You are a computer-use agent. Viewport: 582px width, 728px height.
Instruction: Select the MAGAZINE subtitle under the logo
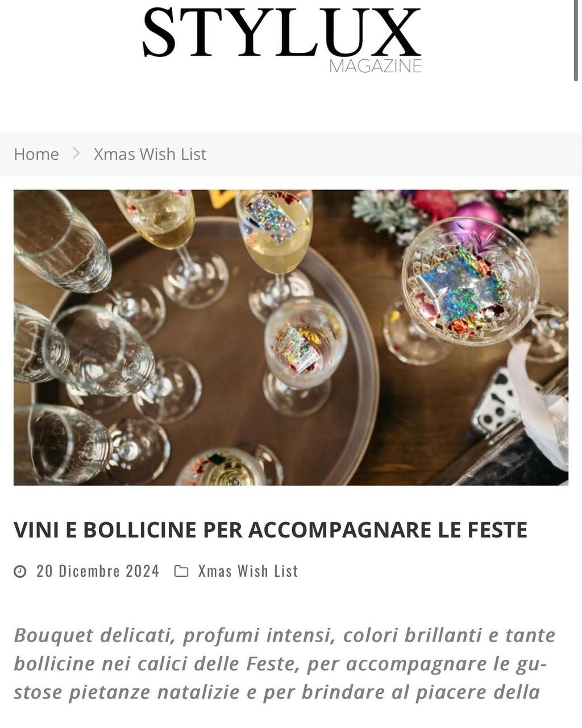pyautogui.click(x=376, y=66)
